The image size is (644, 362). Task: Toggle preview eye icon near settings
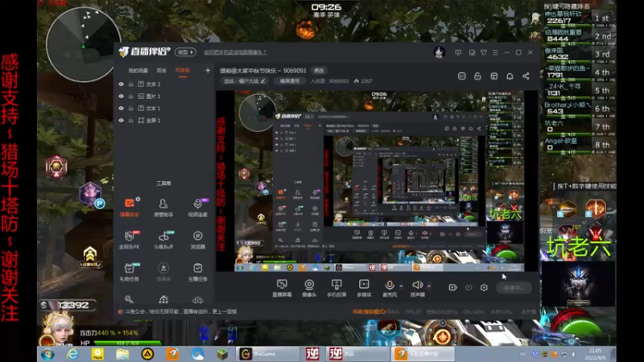point(469,287)
